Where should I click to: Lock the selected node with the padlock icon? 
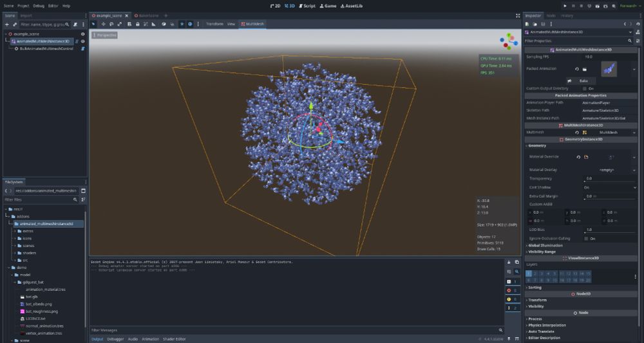pyautogui.click(x=138, y=24)
